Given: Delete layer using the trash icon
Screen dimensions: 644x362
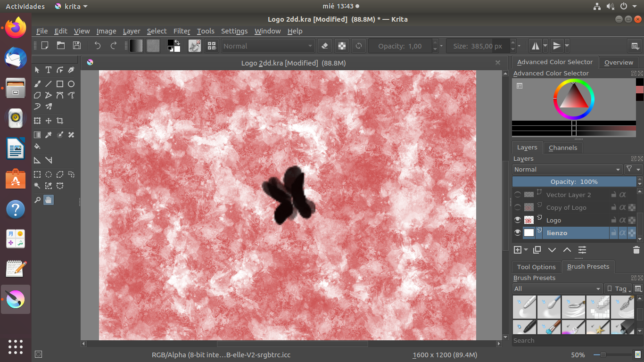Looking at the screenshot, I should point(636,250).
